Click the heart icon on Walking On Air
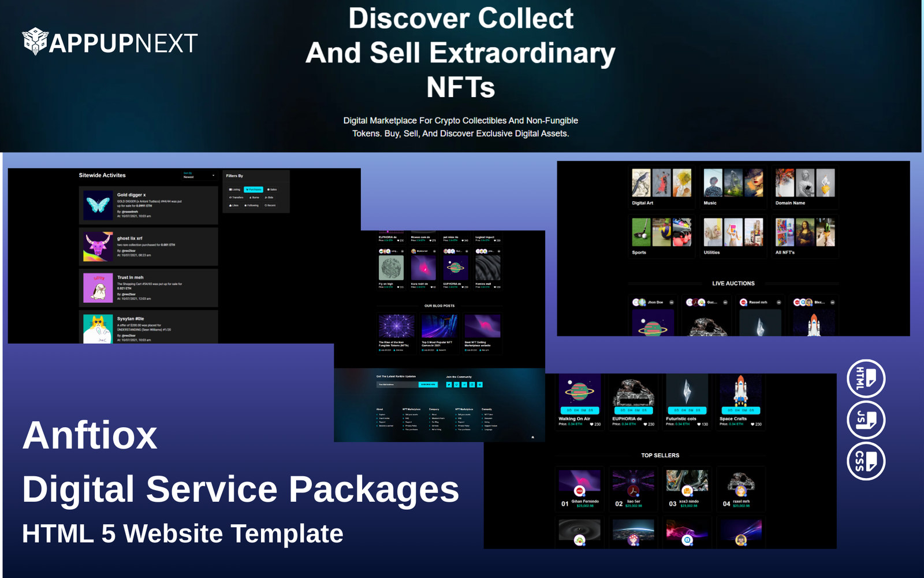The height and width of the screenshot is (578, 924). click(591, 424)
